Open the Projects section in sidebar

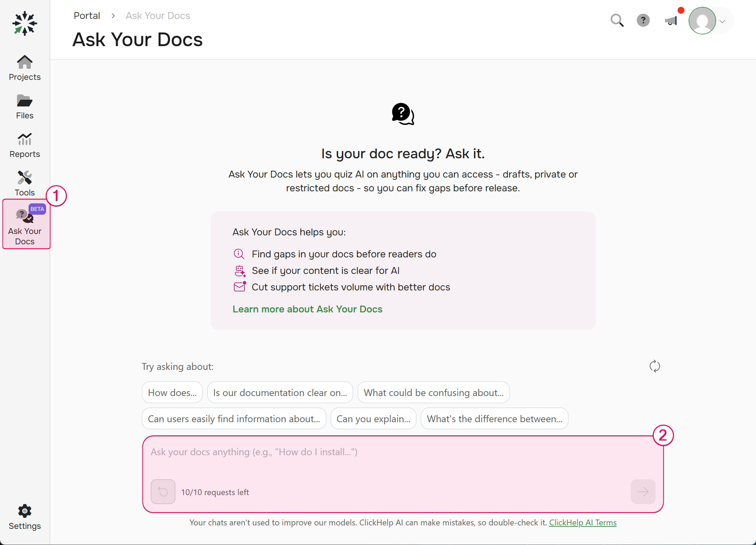pyautogui.click(x=24, y=68)
